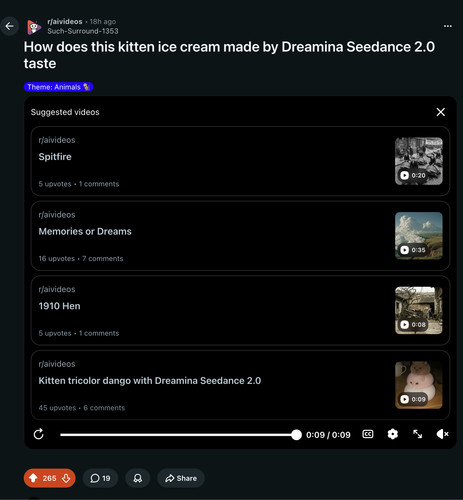Toggle closed captions (CC)

tap(368, 434)
